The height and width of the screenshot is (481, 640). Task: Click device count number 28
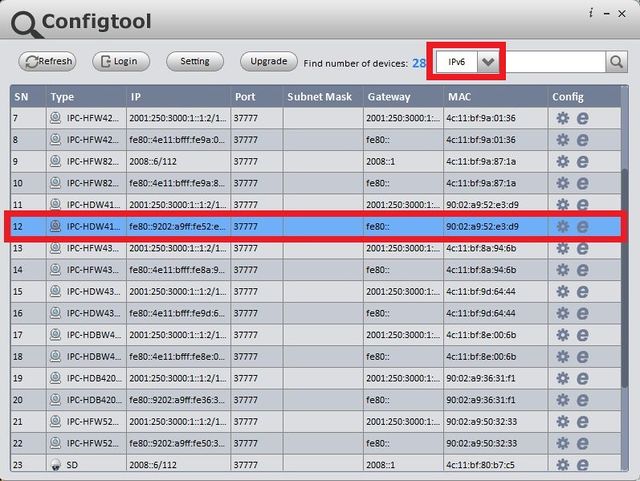click(418, 63)
